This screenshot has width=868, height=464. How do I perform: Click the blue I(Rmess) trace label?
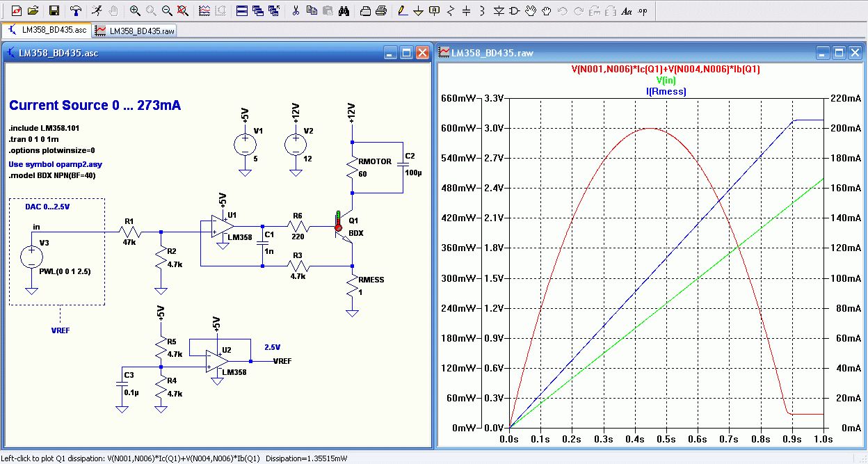coord(665,91)
